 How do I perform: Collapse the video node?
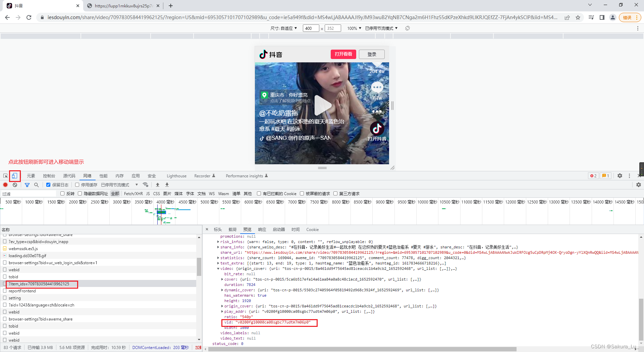218,269
